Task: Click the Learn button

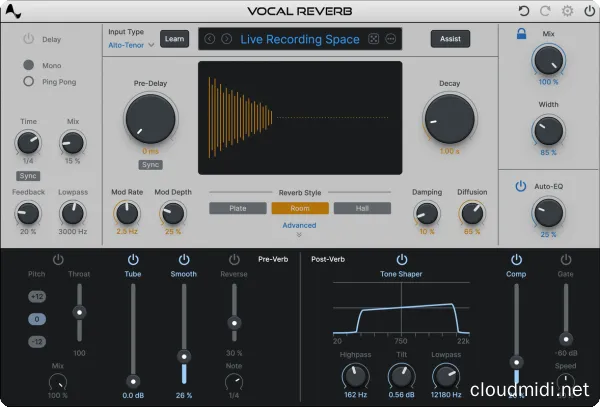Action: click(x=174, y=39)
